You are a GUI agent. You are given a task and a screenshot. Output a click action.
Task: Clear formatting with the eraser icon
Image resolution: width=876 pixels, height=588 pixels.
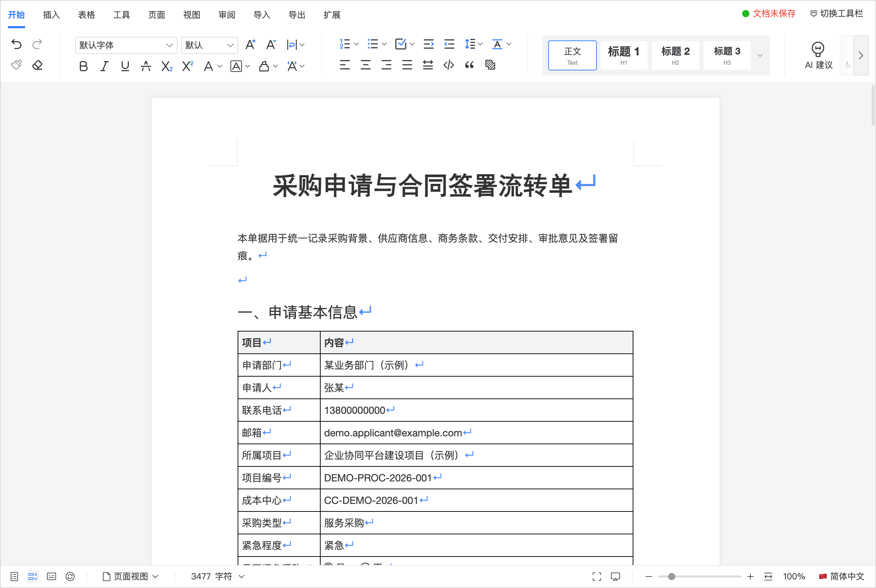[x=37, y=65]
